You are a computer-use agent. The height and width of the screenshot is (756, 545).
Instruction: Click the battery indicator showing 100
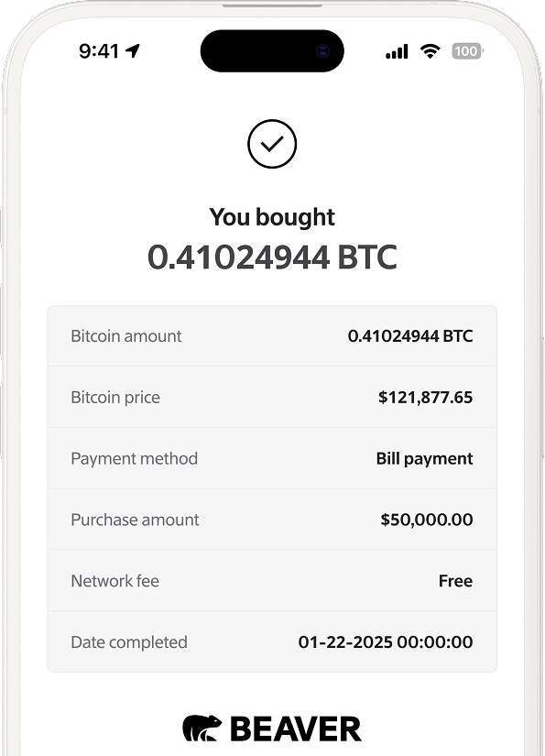[466, 51]
